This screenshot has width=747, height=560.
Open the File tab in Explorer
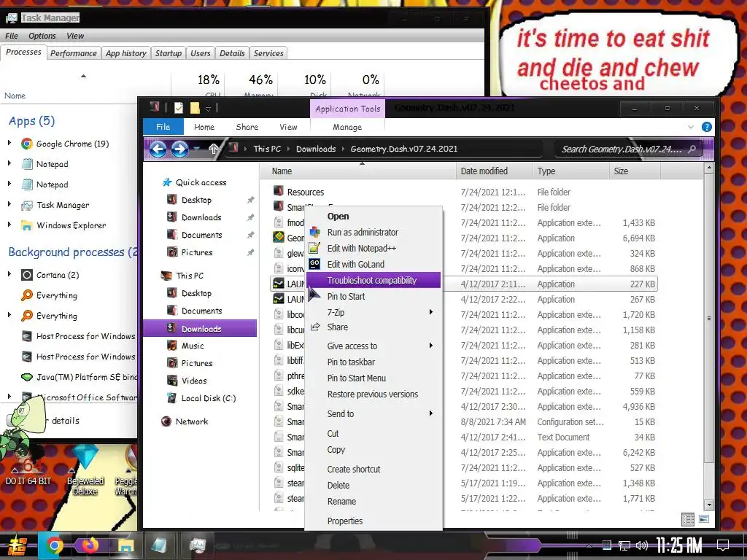(x=163, y=127)
